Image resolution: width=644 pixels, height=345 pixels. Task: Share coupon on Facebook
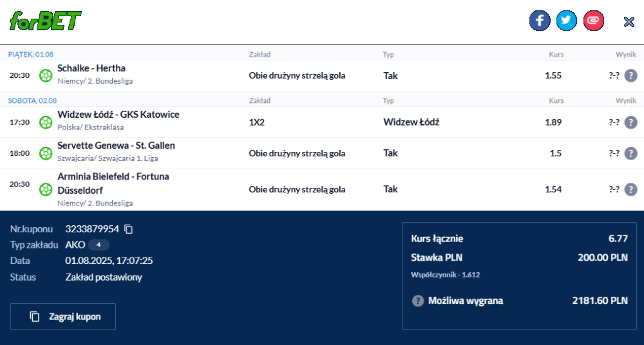(540, 21)
